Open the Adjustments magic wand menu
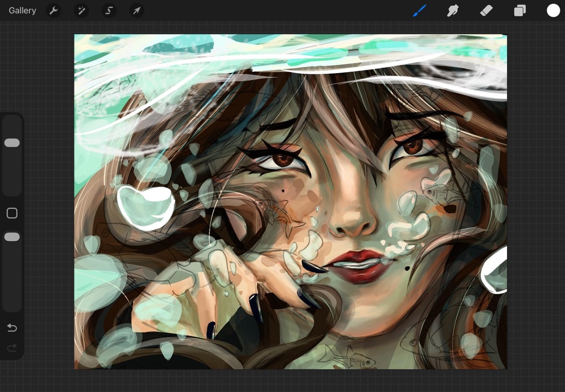 coord(81,10)
